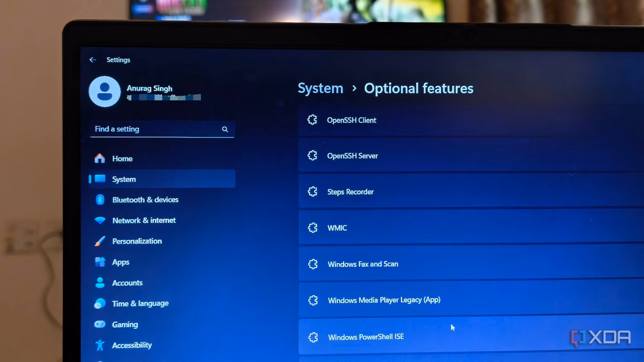Click the back arrow next to Settings
The image size is (644, 362).
pos(93,60)
